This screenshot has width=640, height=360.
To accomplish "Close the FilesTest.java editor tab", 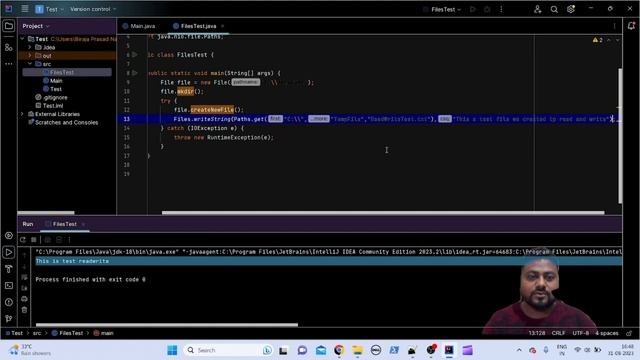I will [x=222, y=26].
